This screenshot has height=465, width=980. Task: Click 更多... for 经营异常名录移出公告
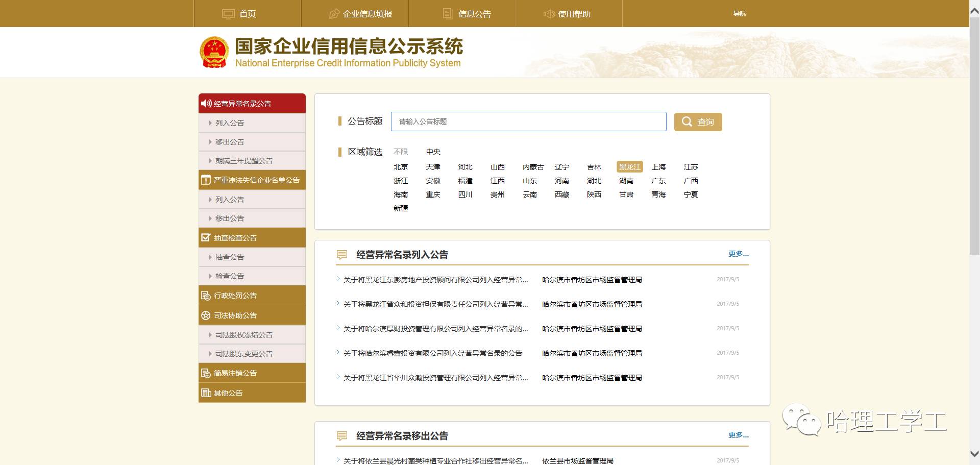[x=739, y=435]
